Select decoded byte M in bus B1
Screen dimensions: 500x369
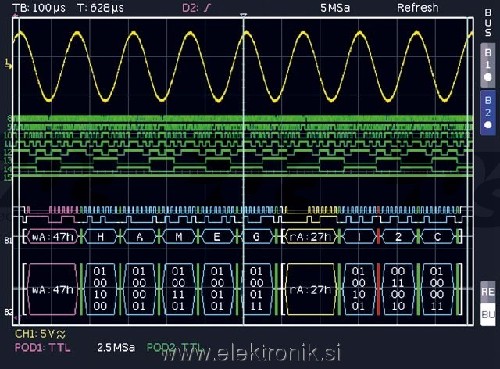[x=179, y=237]
